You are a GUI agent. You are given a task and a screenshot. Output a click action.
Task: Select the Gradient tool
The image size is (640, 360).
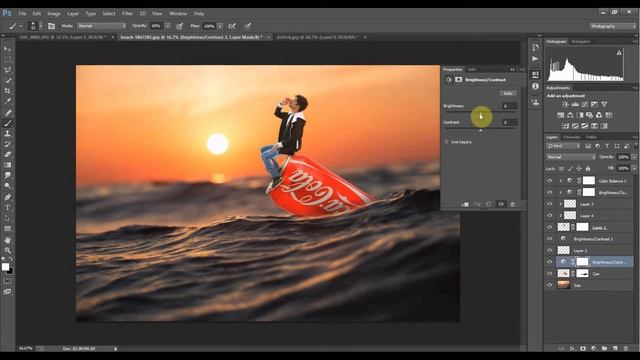pyautogui.click(x=7, y=165)
